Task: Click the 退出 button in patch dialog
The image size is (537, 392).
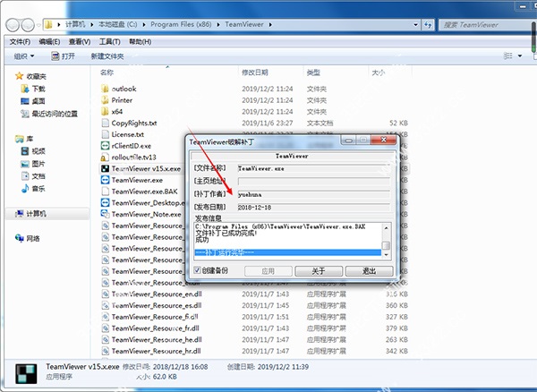Action: [369, 270]
